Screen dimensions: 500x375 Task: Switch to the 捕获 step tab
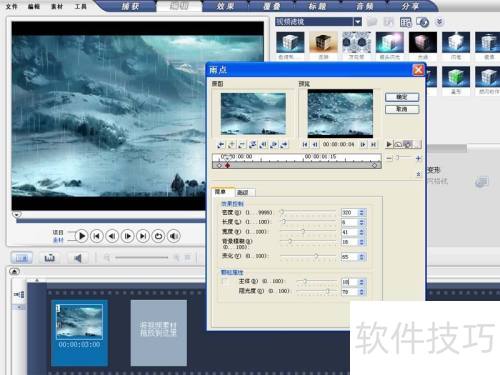coord(130,6)
